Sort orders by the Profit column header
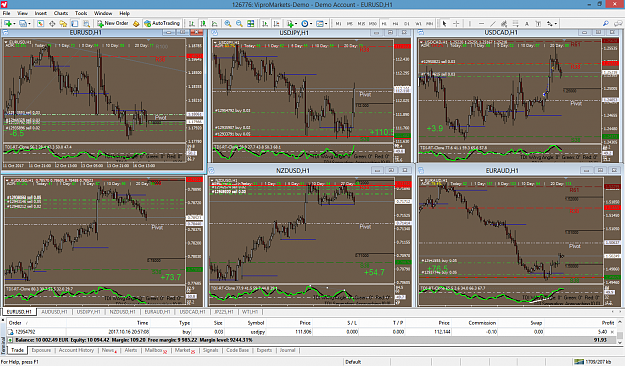Viewport: 625px width, 366px height. coord(607,323)
